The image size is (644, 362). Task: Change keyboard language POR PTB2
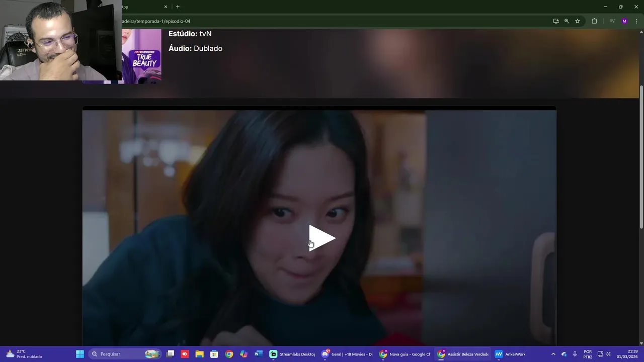point(588,354)
